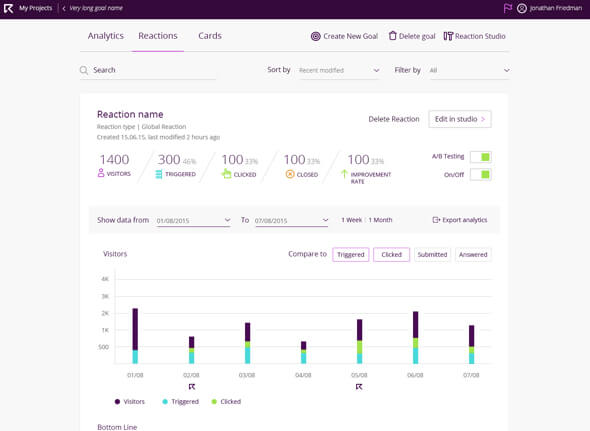Click the Visitors purple legend dot
Image resolution: width=590 pixels, height=431 pixels.
pyautogui.click(x=117, y=402)
